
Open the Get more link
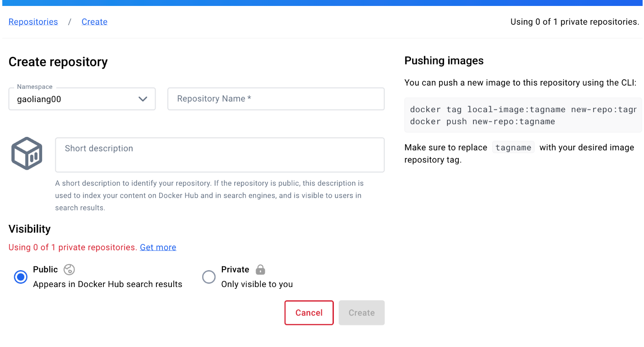coord(158,247)
